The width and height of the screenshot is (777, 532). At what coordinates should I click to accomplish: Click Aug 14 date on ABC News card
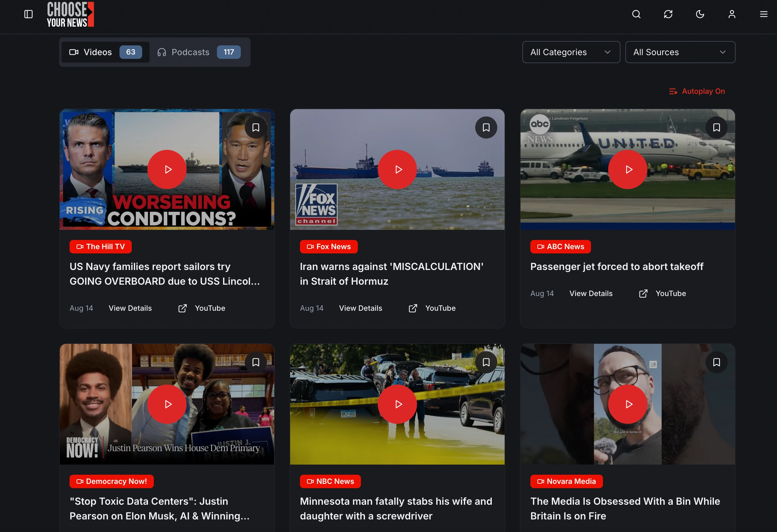pyautogui.click(x=542, y=294)
